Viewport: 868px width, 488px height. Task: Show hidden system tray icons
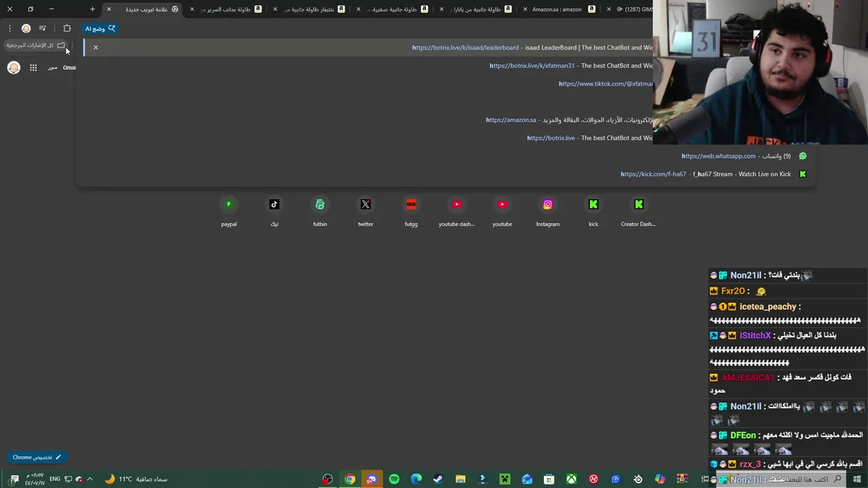tap(90, 479)
